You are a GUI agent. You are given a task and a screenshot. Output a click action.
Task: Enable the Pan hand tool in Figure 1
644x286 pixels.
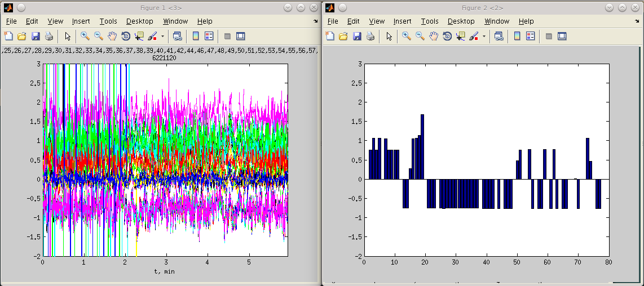coord(112,36)
